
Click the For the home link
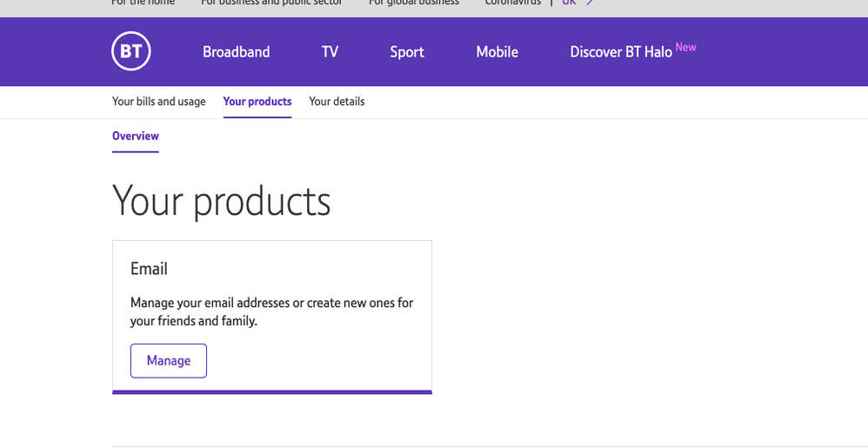pyautogui.click(x=143, y=3)
